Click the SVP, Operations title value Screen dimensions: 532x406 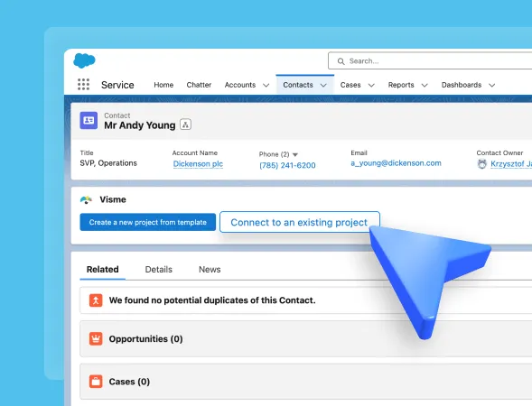[108, 163]
